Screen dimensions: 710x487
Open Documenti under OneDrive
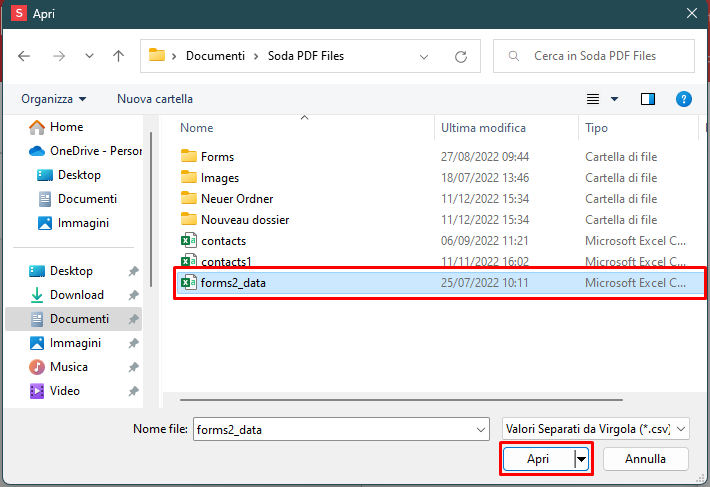point(77,199)
